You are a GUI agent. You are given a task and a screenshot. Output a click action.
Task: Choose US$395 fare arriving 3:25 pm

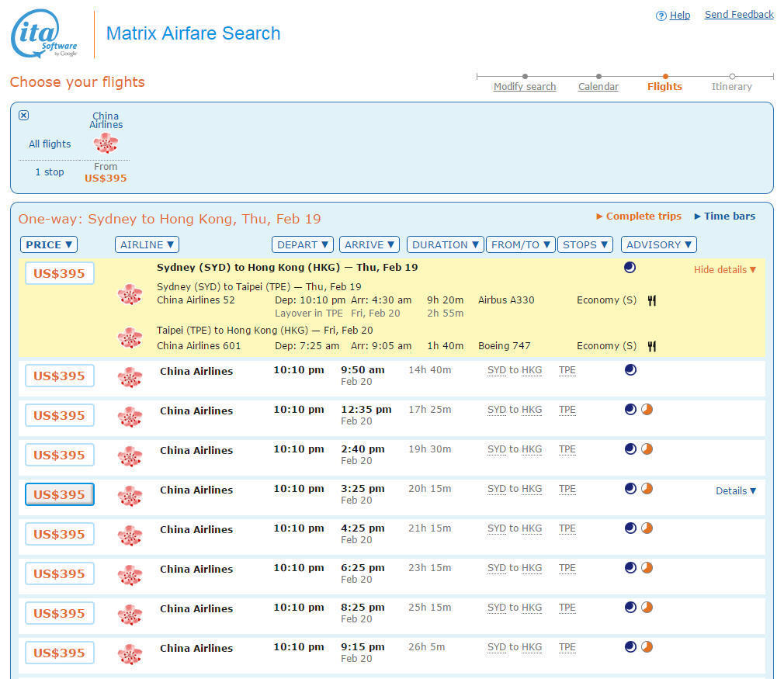point(60,494)
